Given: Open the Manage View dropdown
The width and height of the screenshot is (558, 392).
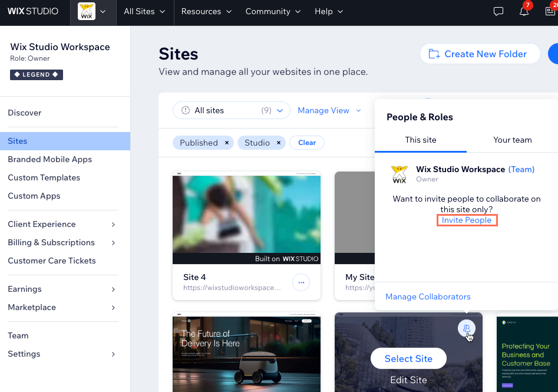Looking at the screenshot, I should point(329,110).
